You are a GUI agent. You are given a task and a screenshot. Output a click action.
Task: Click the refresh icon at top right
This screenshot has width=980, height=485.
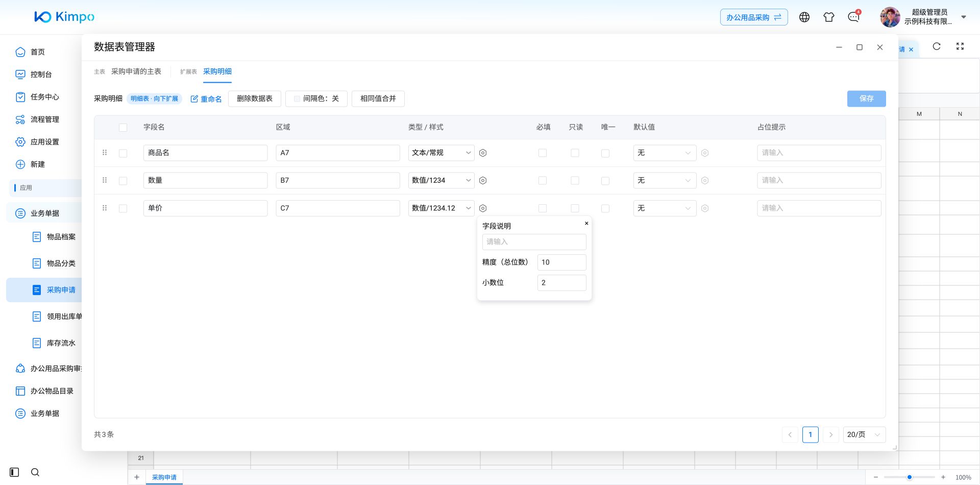(x=937, y=46)
